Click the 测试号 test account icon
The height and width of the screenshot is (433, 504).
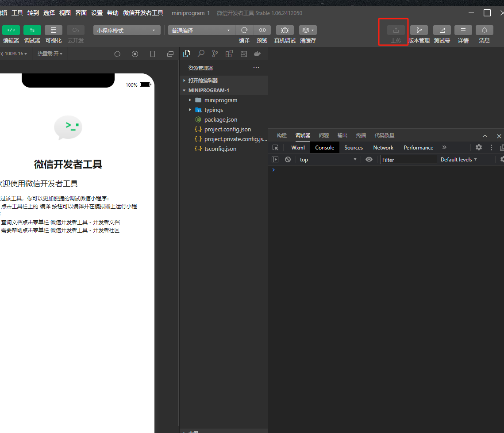coord(442,30)
